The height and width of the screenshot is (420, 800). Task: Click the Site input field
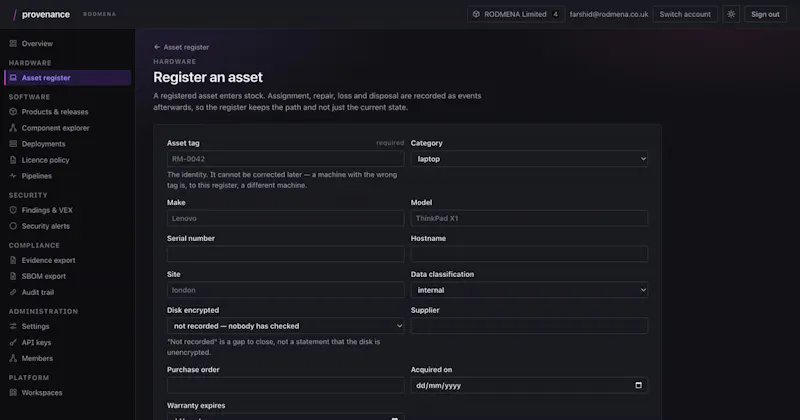(285, 290)
